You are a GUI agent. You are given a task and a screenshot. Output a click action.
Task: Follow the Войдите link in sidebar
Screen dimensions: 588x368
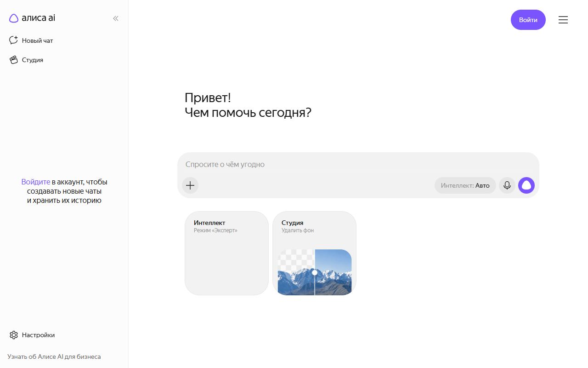click(36, 182)
